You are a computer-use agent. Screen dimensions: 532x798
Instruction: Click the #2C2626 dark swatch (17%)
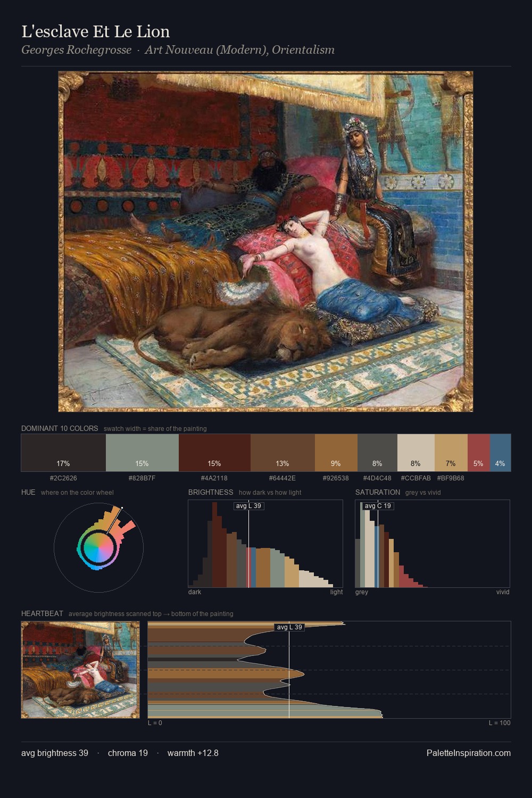63,453
